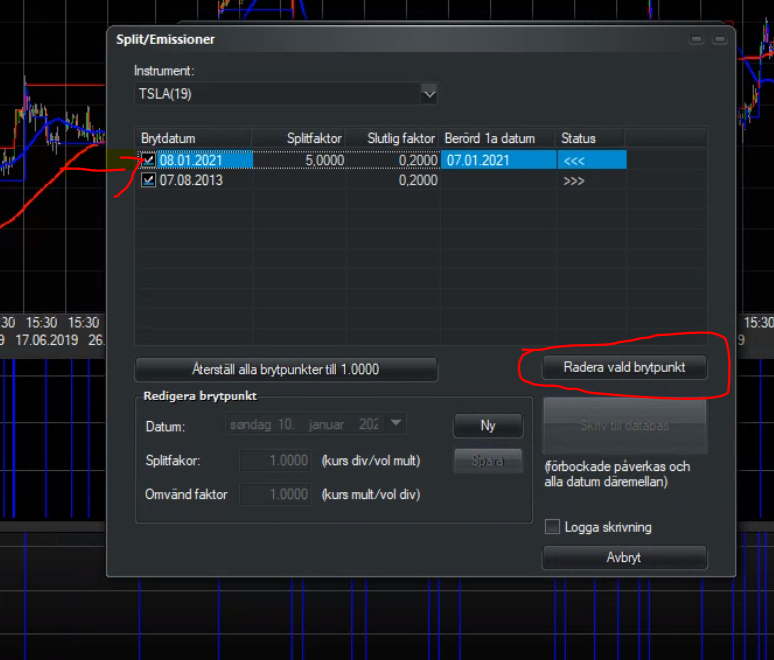Click Radera vald brytpunkt button
This screenshot has width=774, height=660.
[x=624, y=367]
